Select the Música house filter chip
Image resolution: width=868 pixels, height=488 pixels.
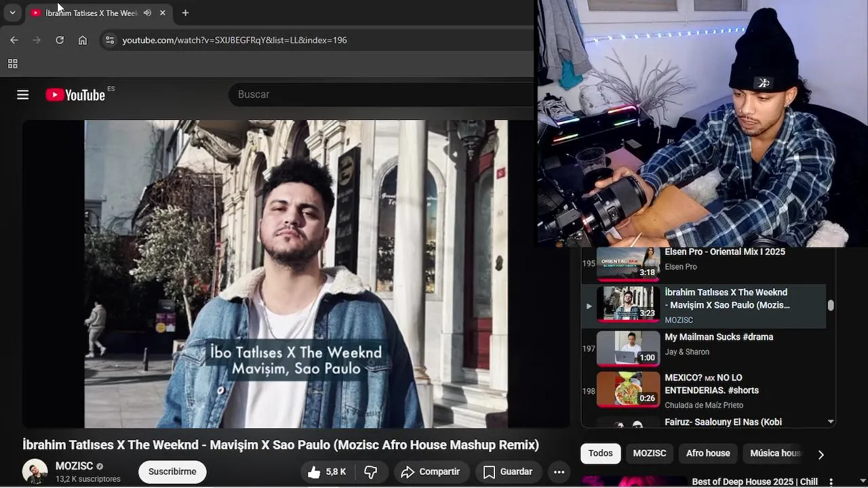tap(774, 453)
